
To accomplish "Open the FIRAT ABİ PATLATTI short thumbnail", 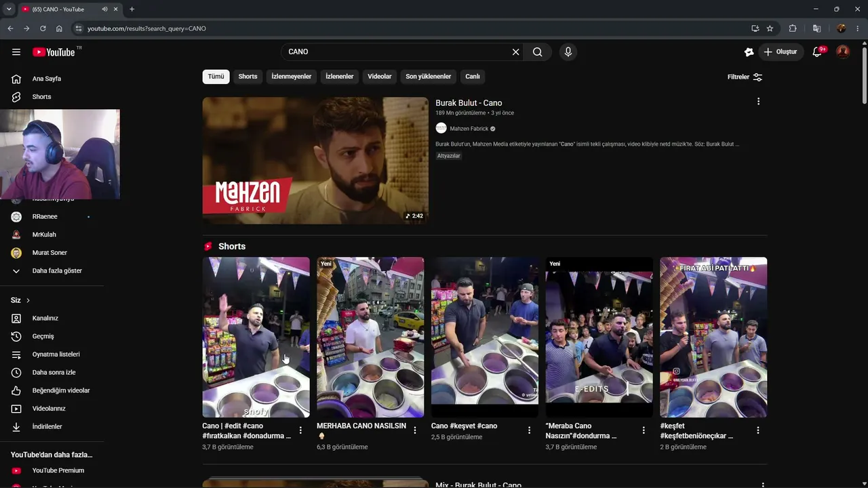I will pos(713,337).
